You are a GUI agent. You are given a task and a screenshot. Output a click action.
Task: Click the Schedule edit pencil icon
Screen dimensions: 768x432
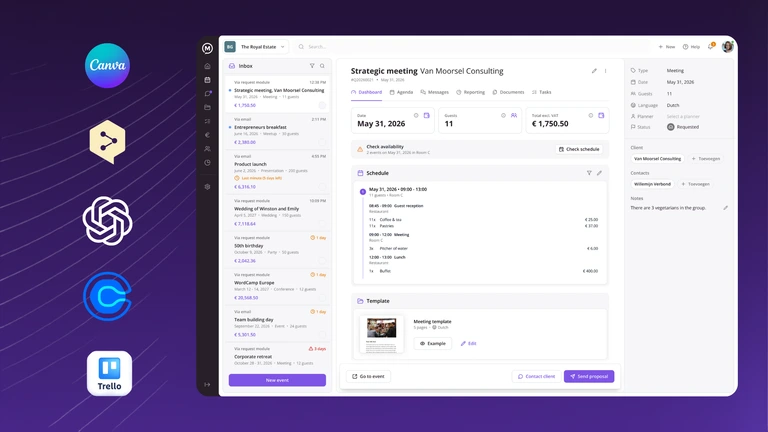[599, 173]
